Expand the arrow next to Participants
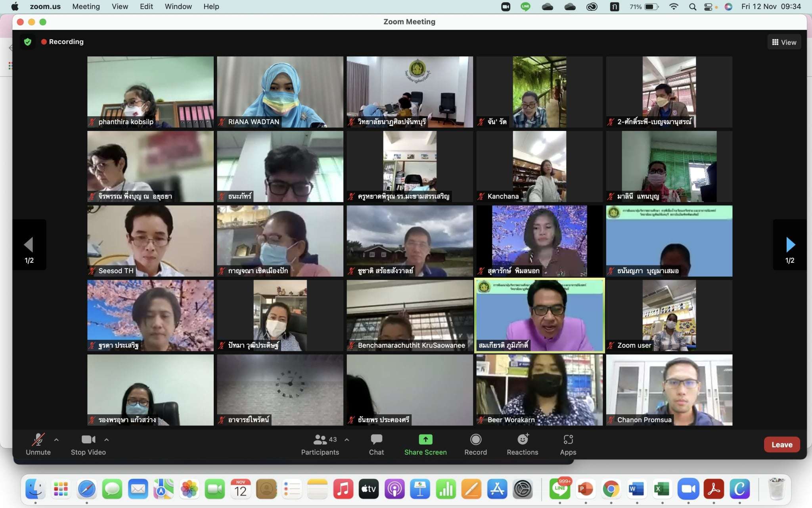Image resolution: width=812 pixels, height=508 pixels. tap(347, 440)
